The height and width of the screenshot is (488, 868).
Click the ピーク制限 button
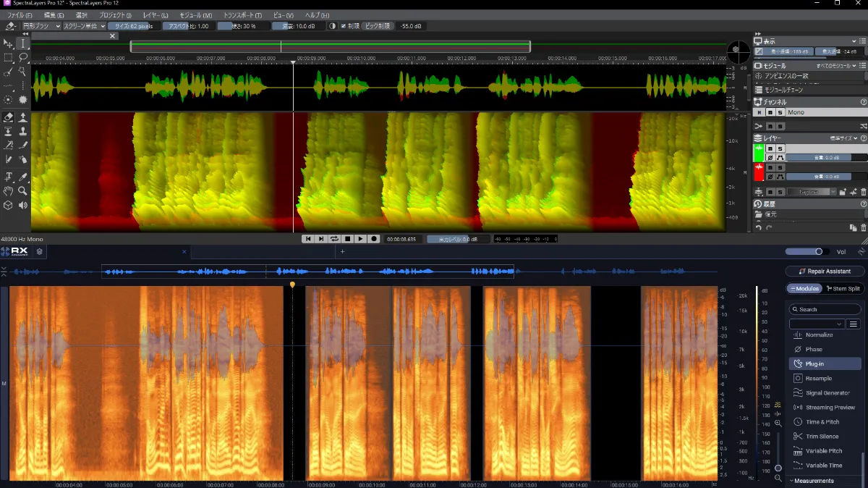[x=378, y=26]
